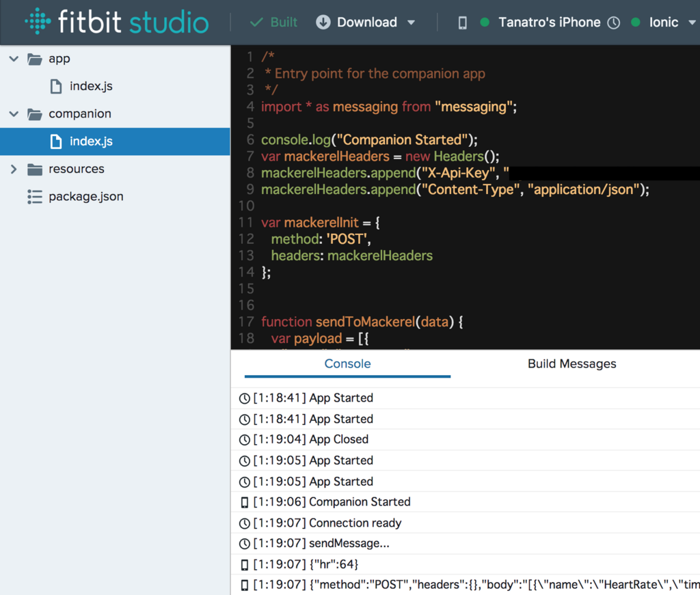Click the Download button label
Viewport: 700px width, 595px height.
366,22
